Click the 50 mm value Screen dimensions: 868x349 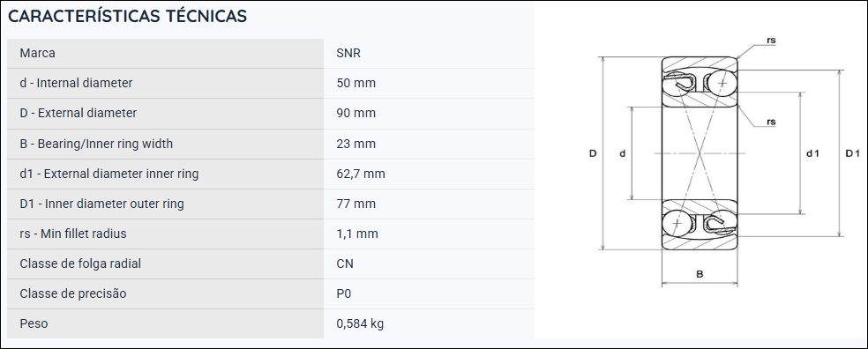coord(356,84)
